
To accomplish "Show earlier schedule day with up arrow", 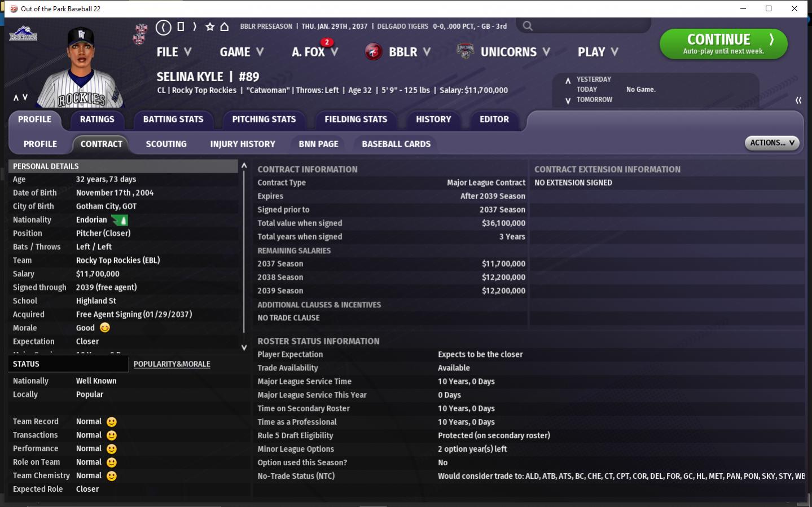I will click(x=568, y=81).
